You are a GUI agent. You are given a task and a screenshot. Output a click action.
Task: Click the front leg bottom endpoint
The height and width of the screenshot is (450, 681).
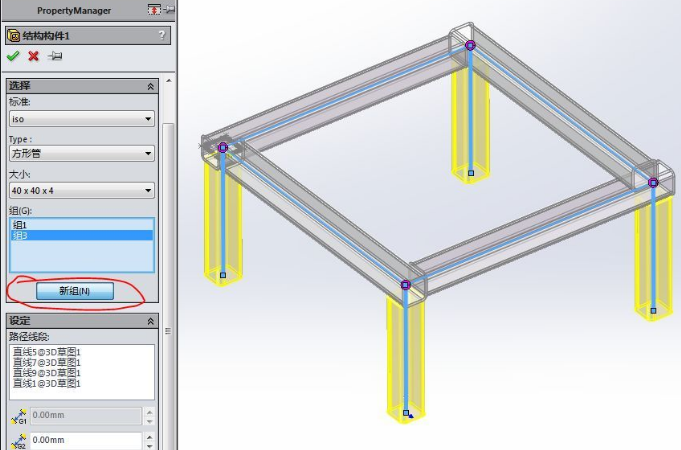(406, 413)
